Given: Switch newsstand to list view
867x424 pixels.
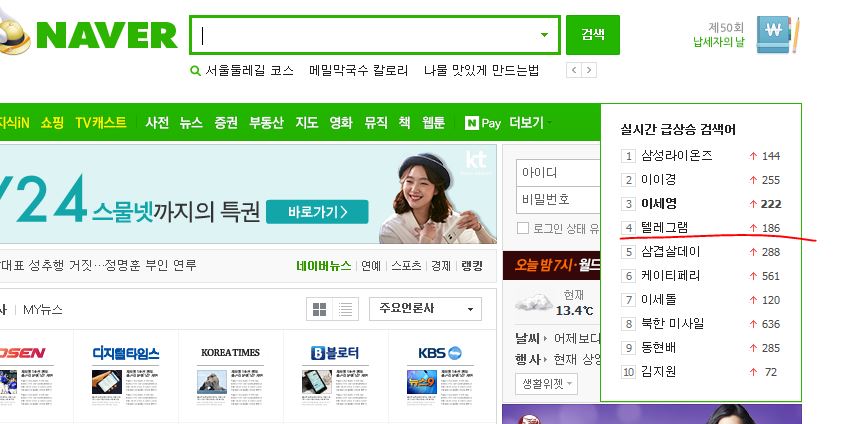Looking at the screenshot, I should tap(346, 310).
